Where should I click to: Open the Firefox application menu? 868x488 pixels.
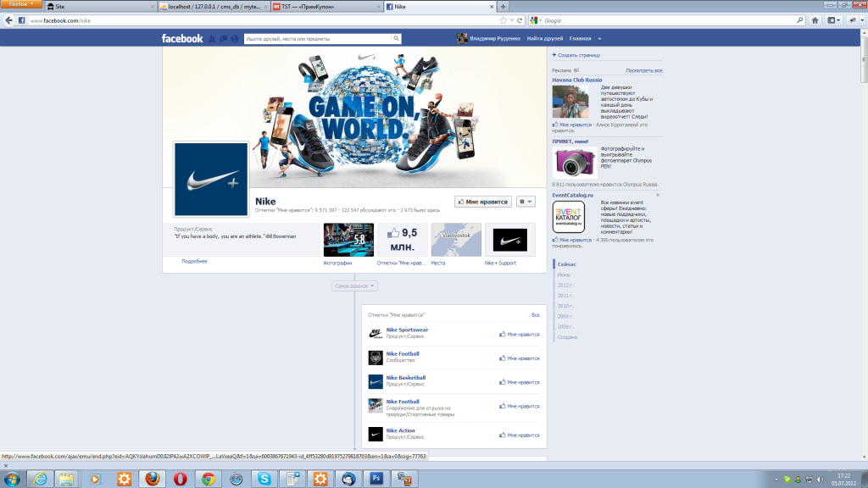(20, 4)
